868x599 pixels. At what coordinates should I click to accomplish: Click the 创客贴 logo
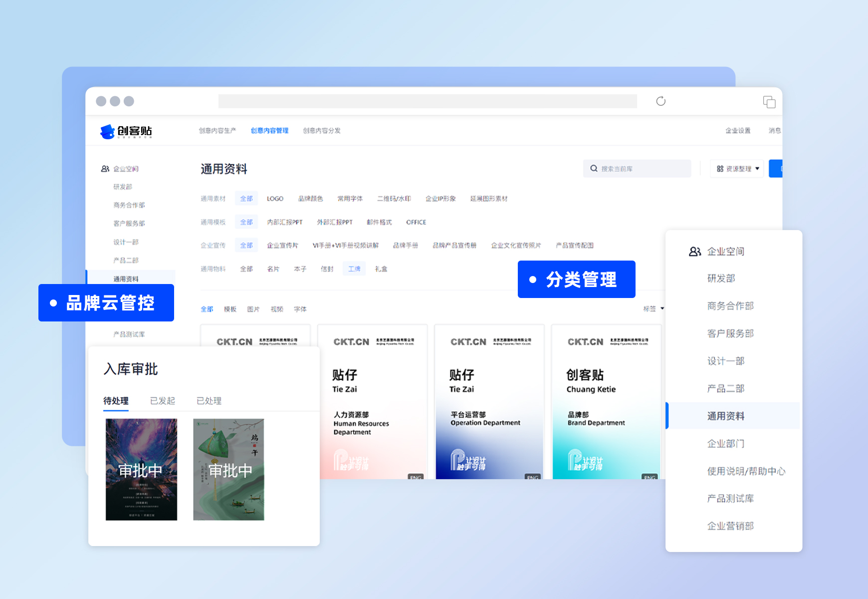tap(126, 131)
